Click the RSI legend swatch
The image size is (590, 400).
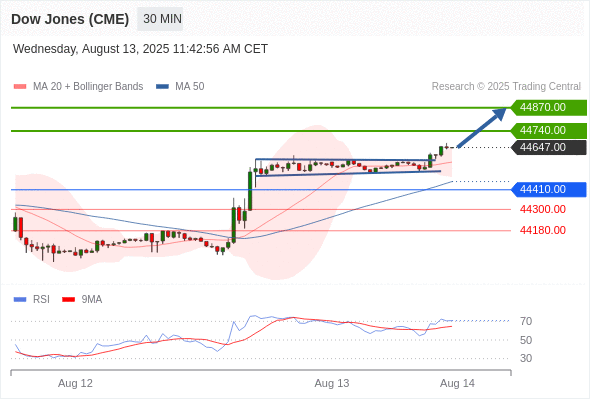(x=20, y=300)
